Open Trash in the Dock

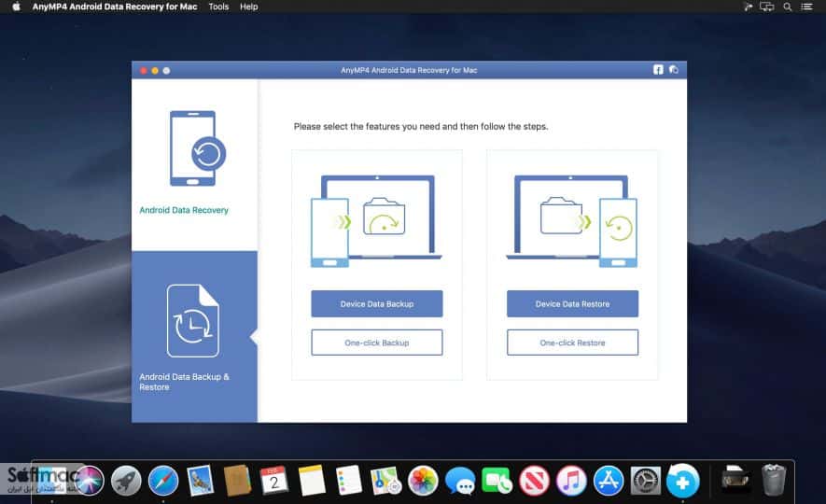point(774,480)
